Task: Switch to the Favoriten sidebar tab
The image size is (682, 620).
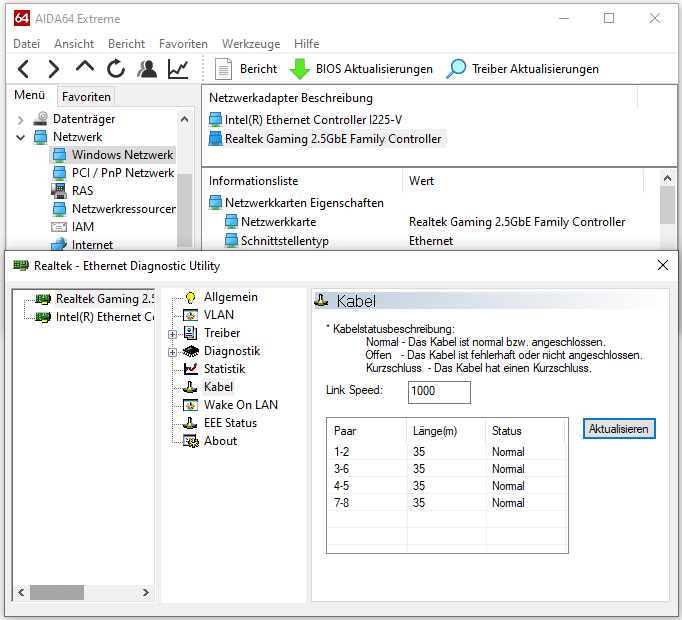Action: pyautogui.click(x=86, y=97)
